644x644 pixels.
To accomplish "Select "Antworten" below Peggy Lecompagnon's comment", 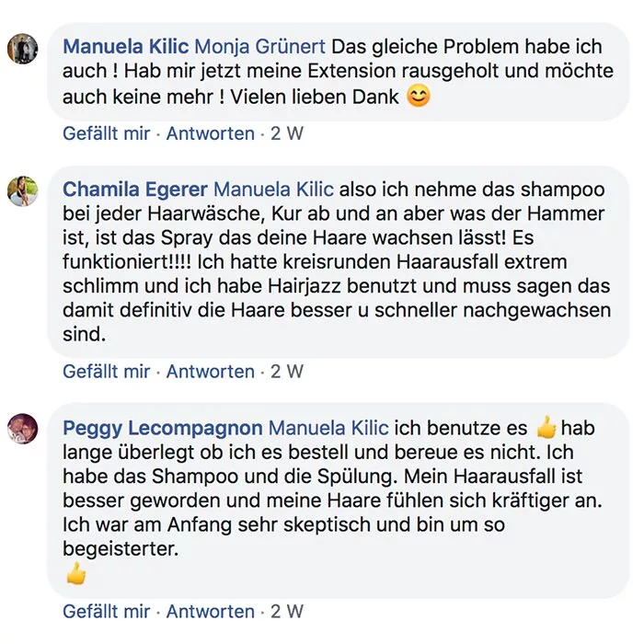I will [x=210, y=611].
